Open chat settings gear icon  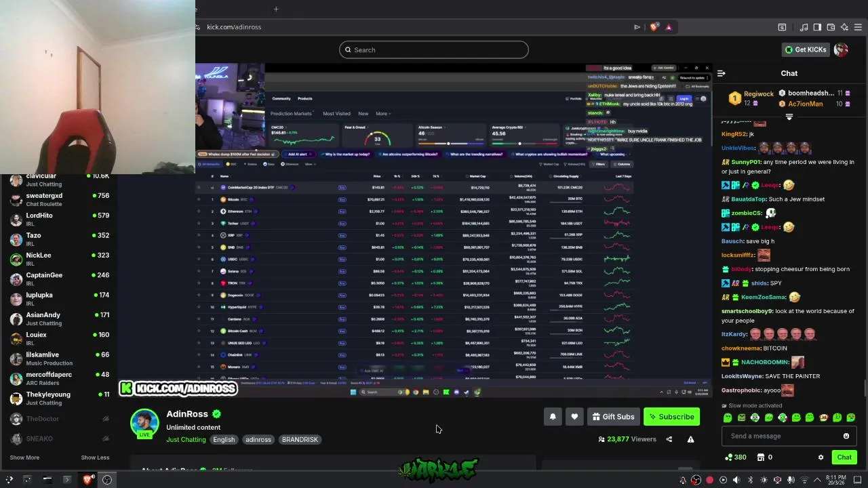(821, 457)
